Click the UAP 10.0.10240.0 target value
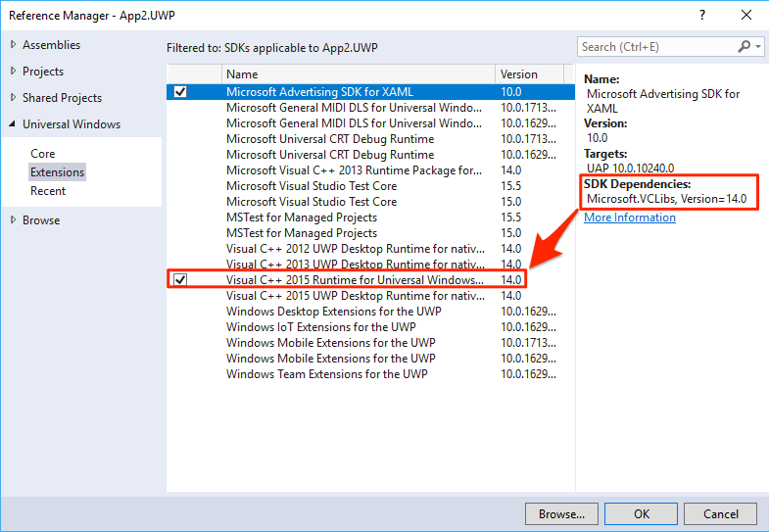Image resolution: width=769 pixels, height=532 pixels. tap(630, 169)
